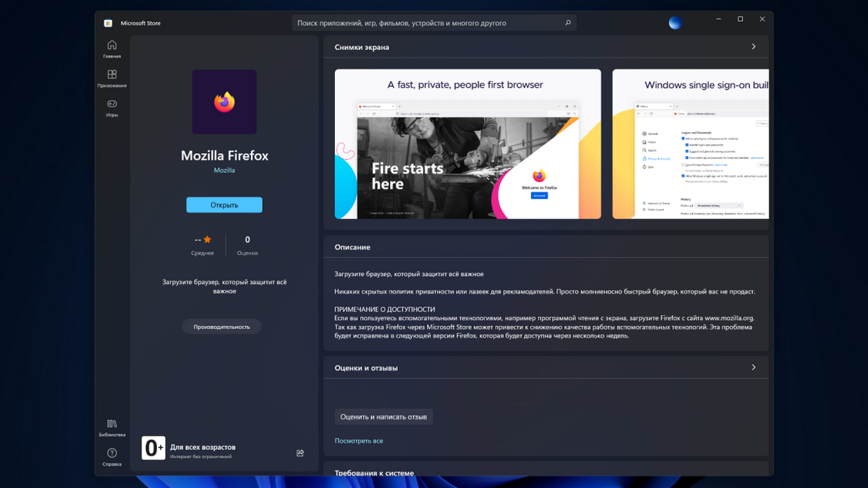Select the Производительность category tag
This screenshot has width=868, height=488.
pos(221,327)
